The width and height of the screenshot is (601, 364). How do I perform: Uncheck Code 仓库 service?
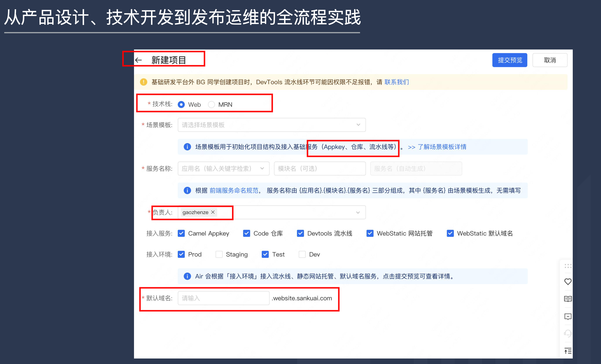[246, 233]
